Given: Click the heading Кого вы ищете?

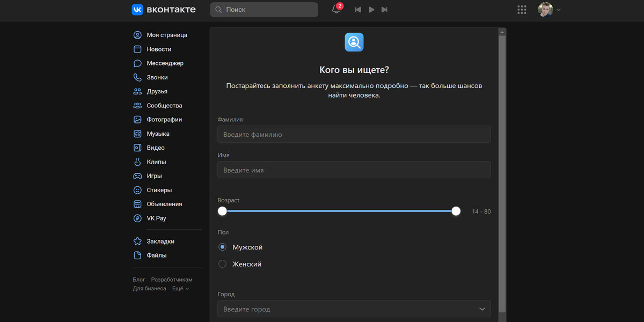Looking at the screenshot, I should point(354,70).
